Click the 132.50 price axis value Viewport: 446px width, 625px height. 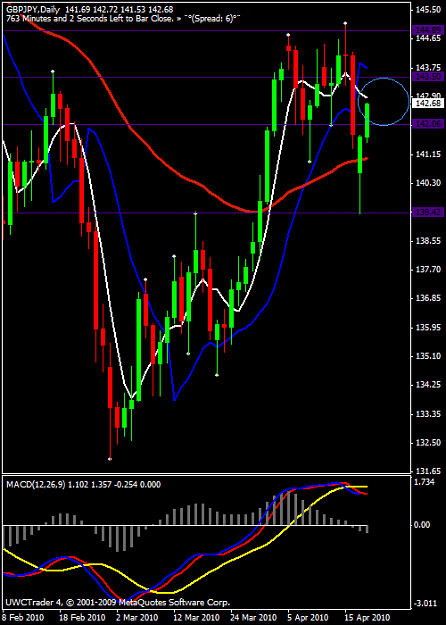pos(430,443)
